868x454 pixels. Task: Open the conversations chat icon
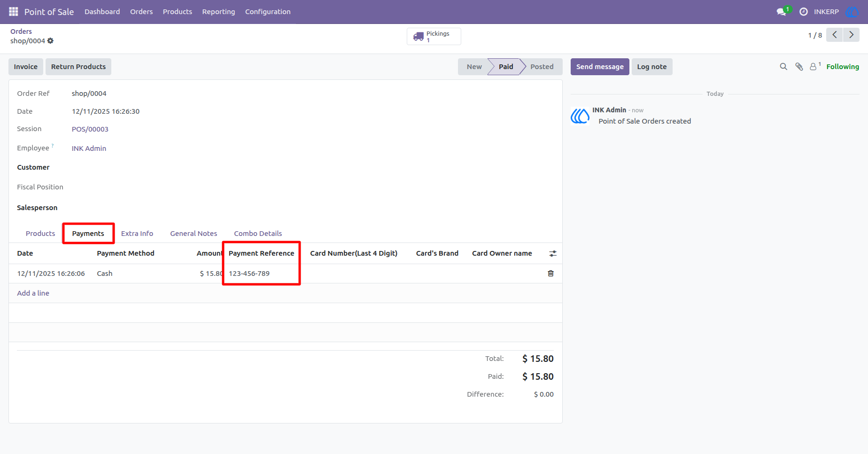tap(782, 12)
